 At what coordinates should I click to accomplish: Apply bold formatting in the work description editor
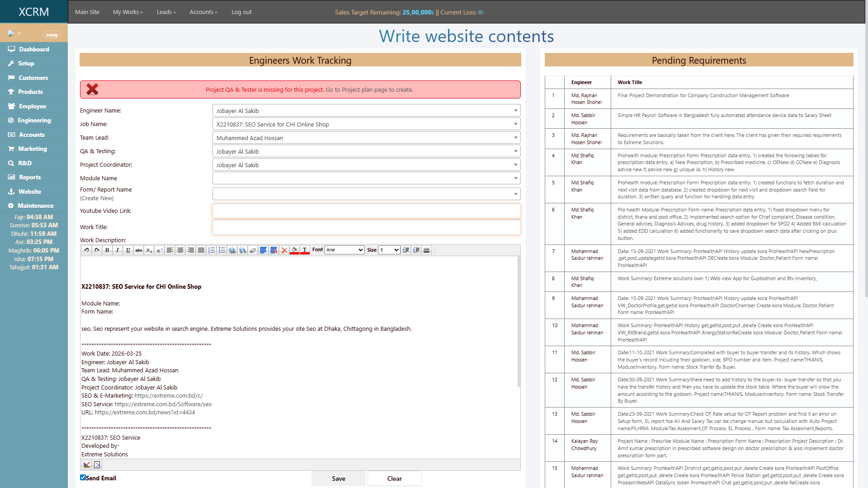[107, 250]
